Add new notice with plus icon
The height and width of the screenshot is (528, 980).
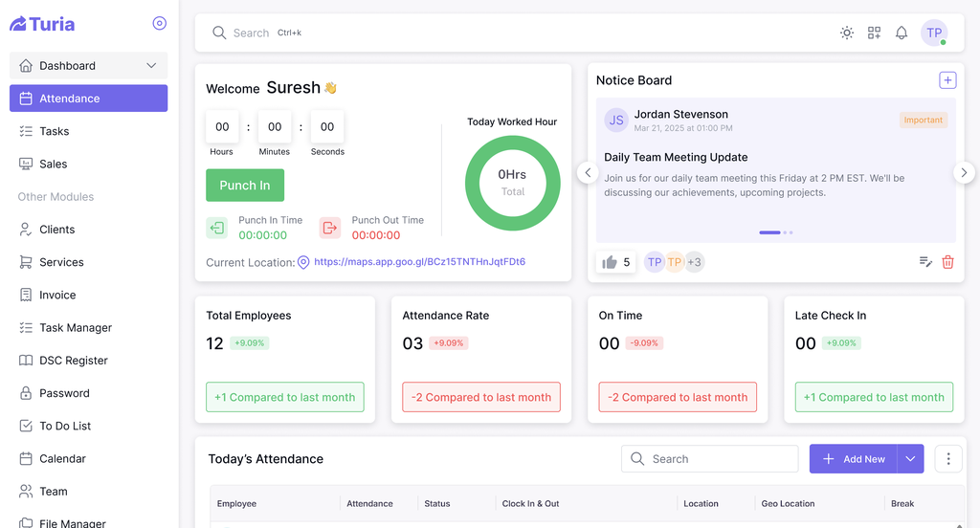947,80
